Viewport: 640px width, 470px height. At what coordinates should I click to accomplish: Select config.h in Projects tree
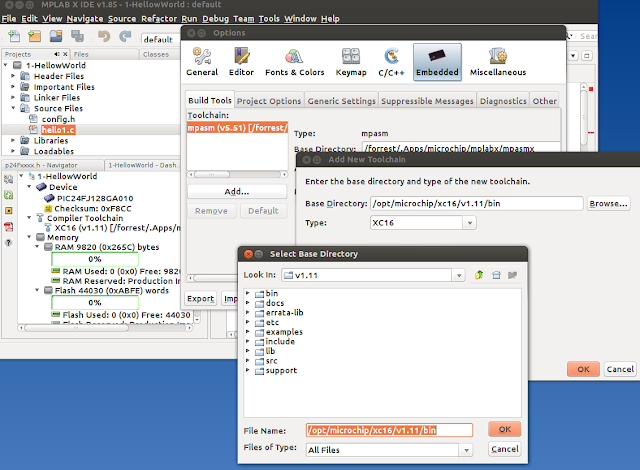pos(58,119)
